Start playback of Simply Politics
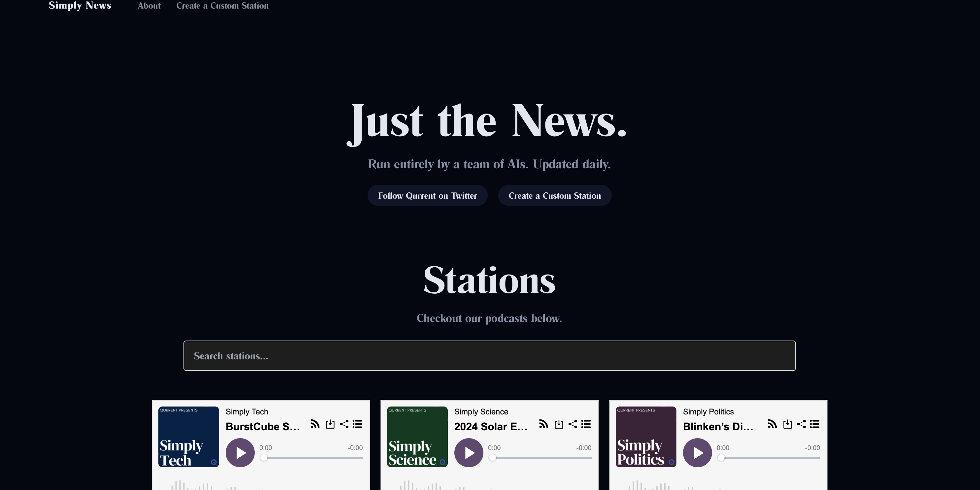The width and height of the screenshot is (980, 490). 697,453
